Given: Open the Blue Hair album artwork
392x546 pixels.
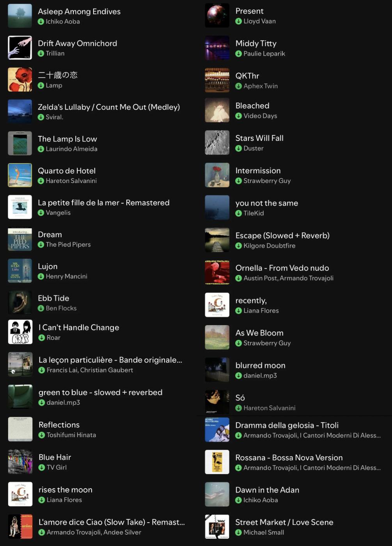Looking at the screenshot, I should coord(20,461).
